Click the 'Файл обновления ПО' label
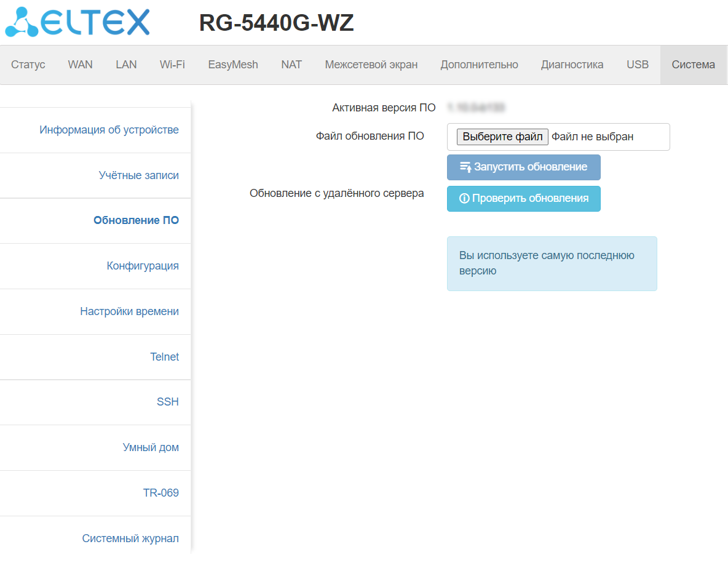This screenshot has height=568, width=728. pyautogui.click(x=370, y=136)
